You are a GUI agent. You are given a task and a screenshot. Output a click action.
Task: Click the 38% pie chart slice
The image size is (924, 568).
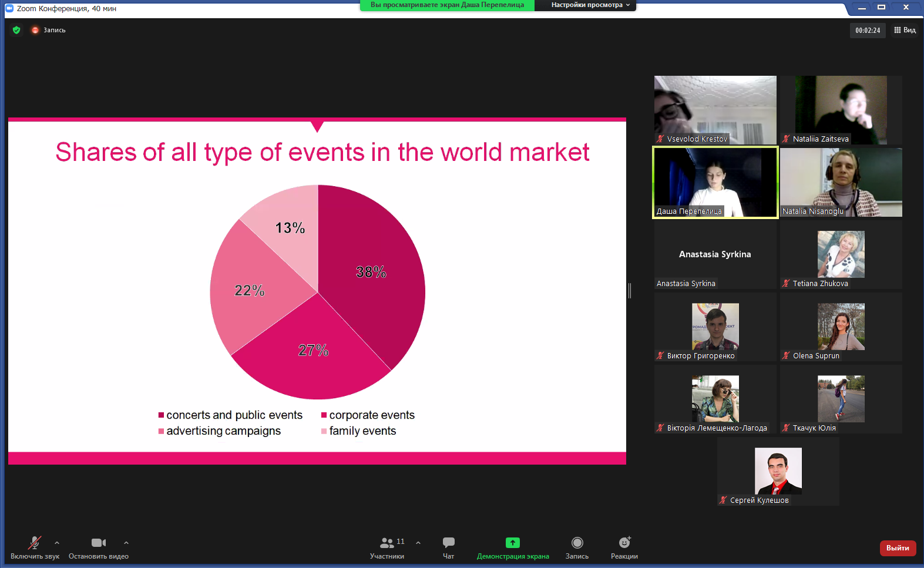[371, 272]
